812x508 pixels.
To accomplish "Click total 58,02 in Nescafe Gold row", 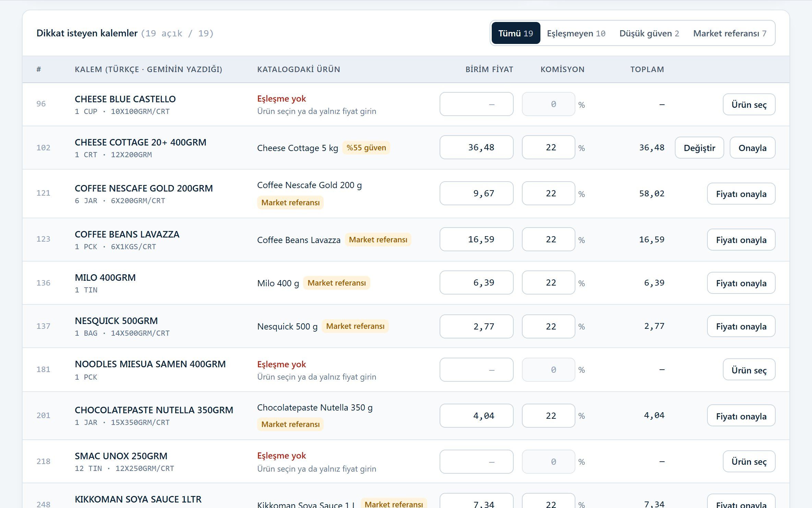I will click(652, 194).
